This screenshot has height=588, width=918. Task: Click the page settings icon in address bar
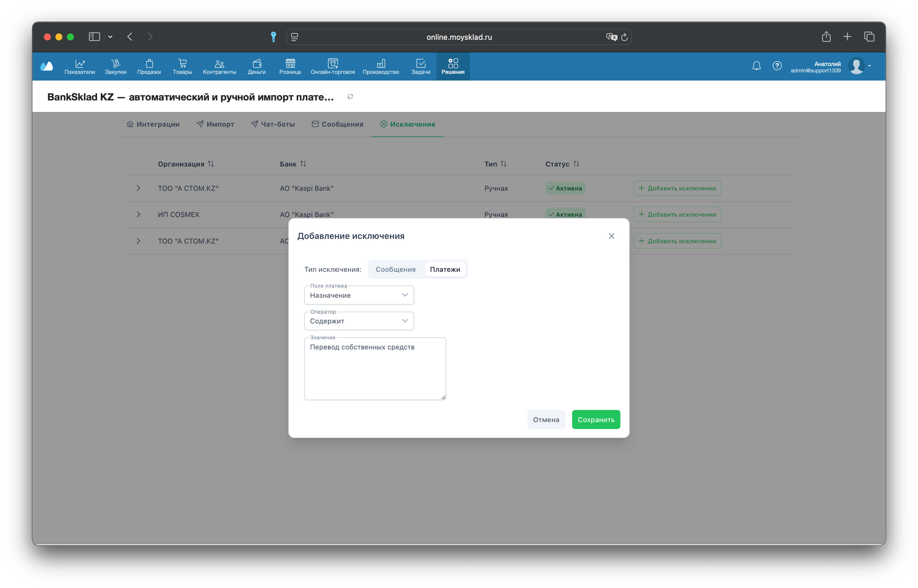(x=294, y=37)
